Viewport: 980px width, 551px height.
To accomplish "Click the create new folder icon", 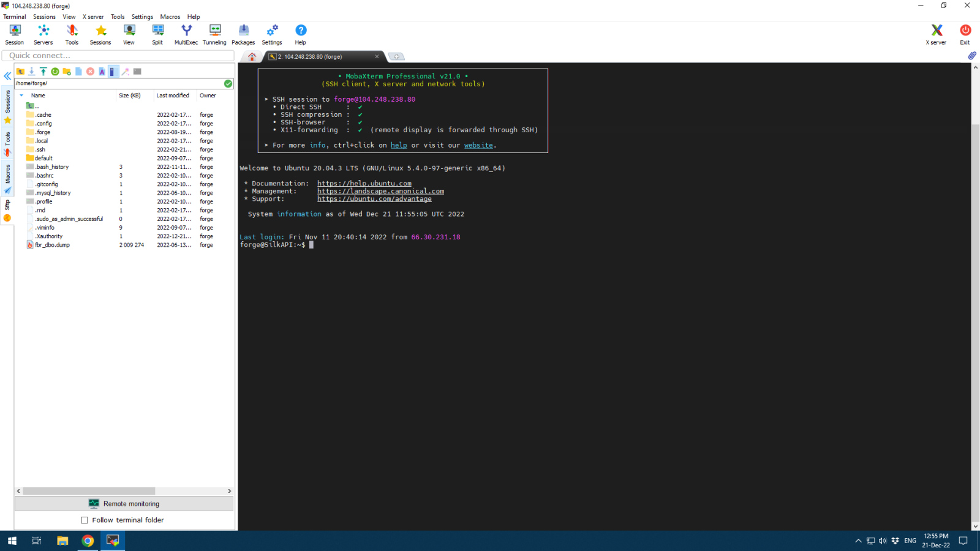I will tap(67, 72).
